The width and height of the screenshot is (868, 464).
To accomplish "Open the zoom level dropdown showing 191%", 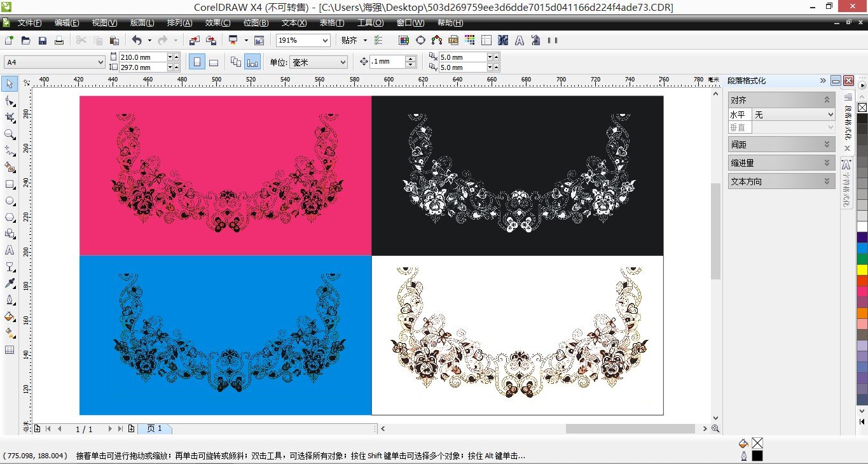I will 325,41.
